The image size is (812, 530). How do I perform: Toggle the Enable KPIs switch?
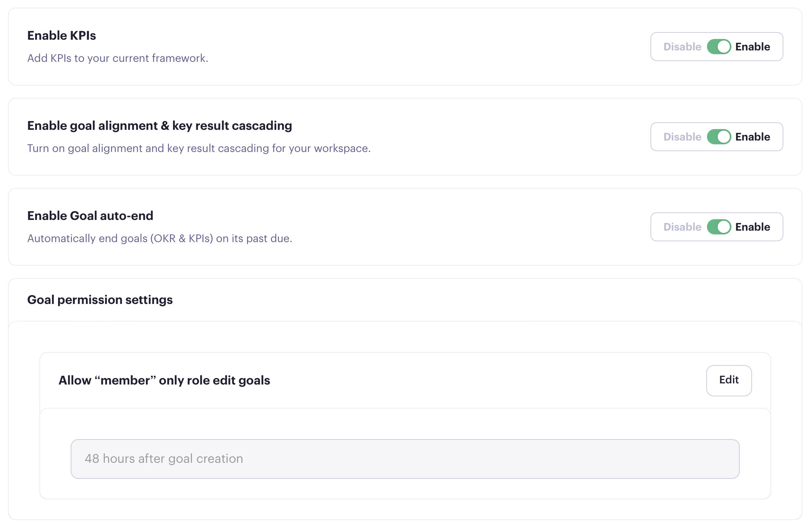coord(719,47)
